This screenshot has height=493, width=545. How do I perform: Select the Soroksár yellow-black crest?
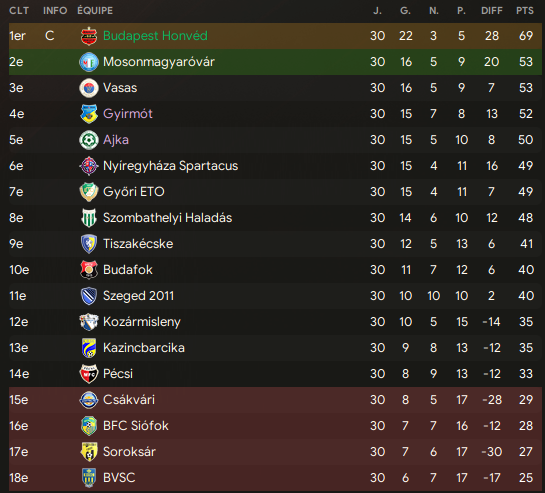pyautogui.click(x=89, y=452)
